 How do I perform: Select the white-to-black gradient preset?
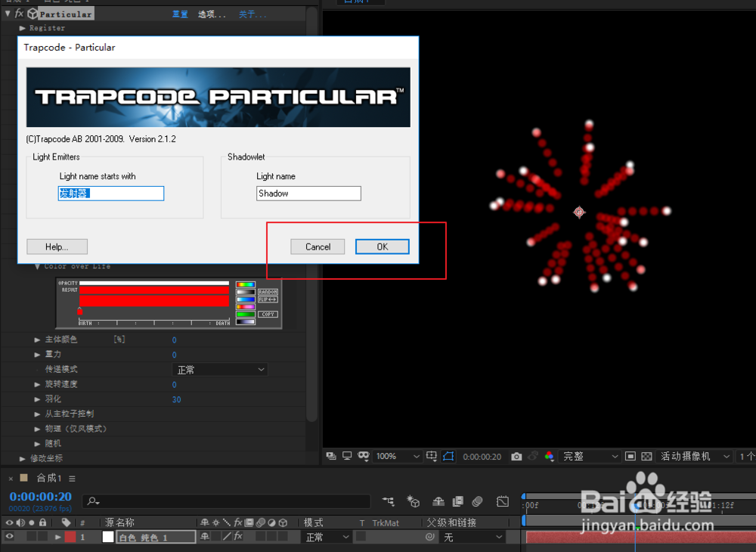(x=246, y=292)
